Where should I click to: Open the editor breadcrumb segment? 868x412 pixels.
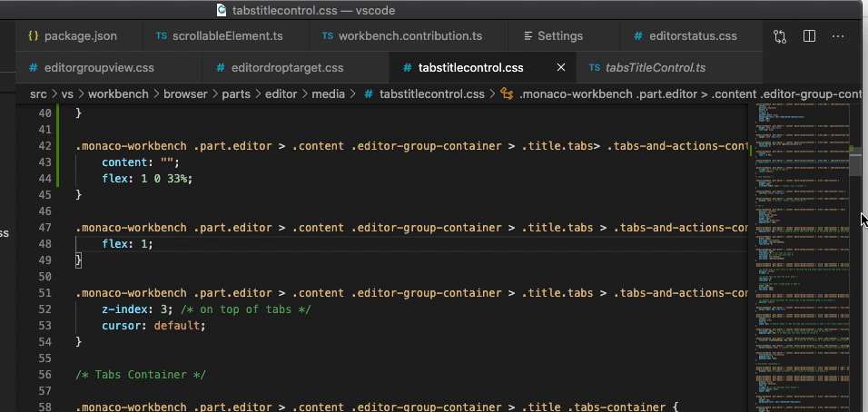(281, 94)
